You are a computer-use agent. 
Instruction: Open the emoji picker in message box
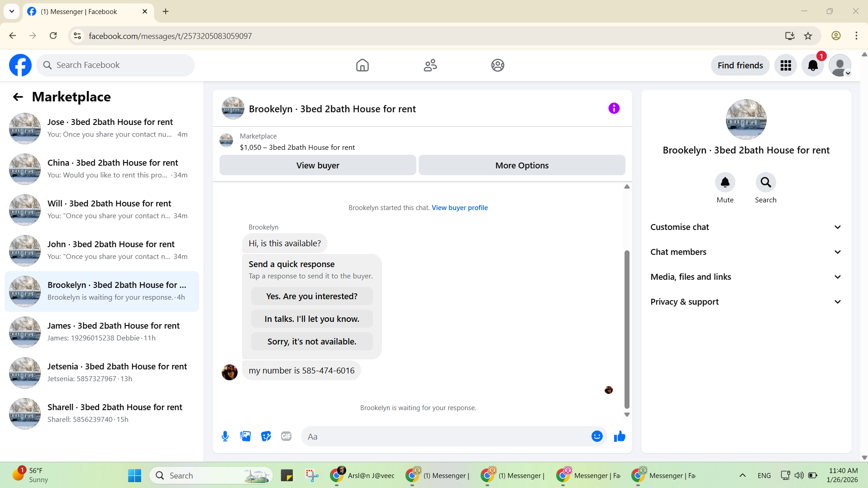coord(597,436)
